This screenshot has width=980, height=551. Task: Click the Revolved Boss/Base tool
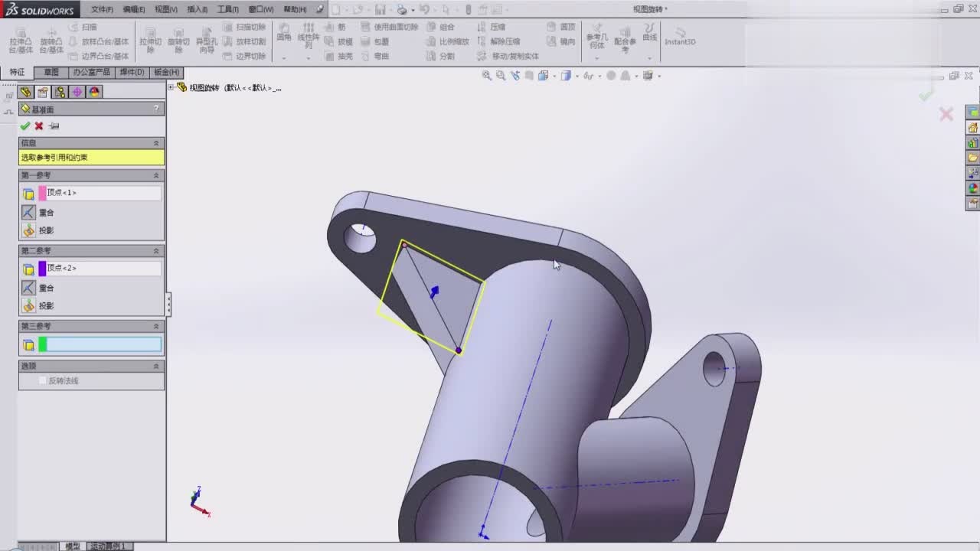(51, 40)
